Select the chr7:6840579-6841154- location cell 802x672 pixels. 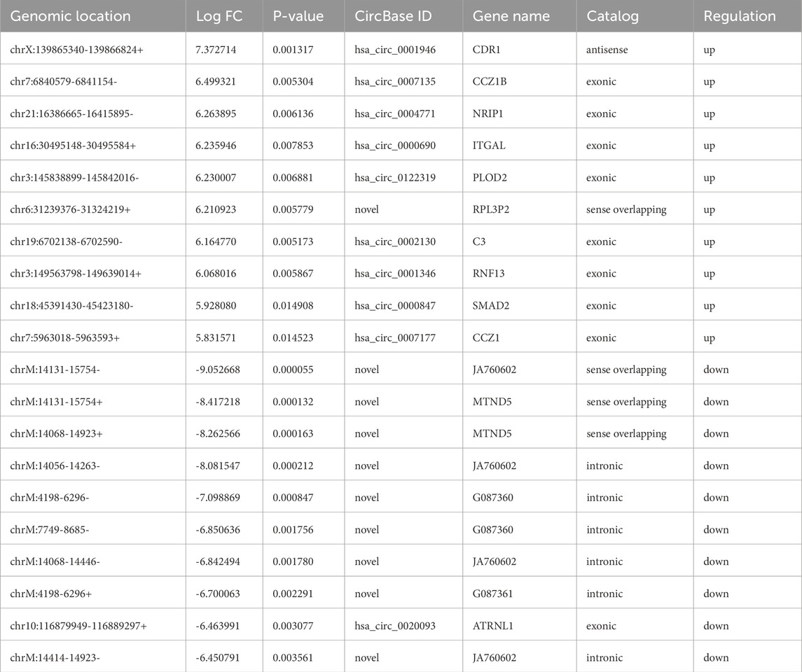pos(64,82)
